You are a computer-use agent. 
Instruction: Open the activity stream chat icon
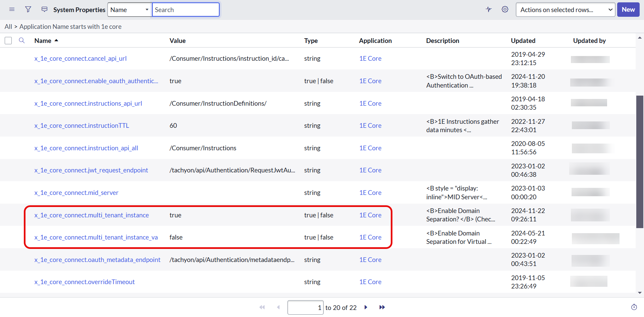tap(44, 9)
